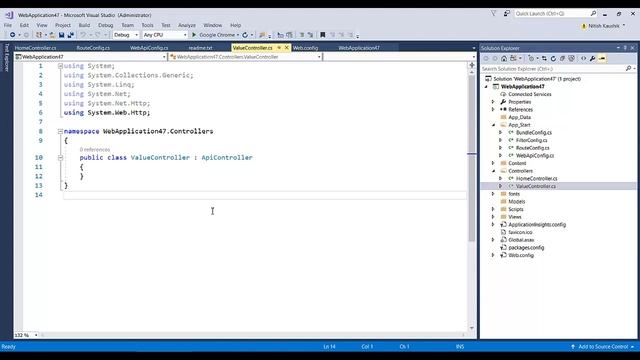The image size is (640, 360).
Task: Click the View Code icon in Solution Explorer
Action: (583, 59)
